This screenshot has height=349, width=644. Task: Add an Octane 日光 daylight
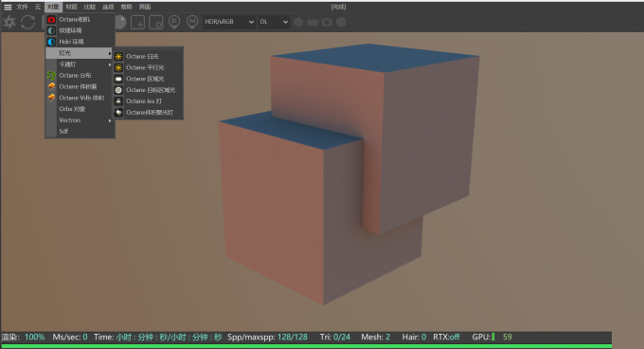pyautogui.click(x=148, y=56)
